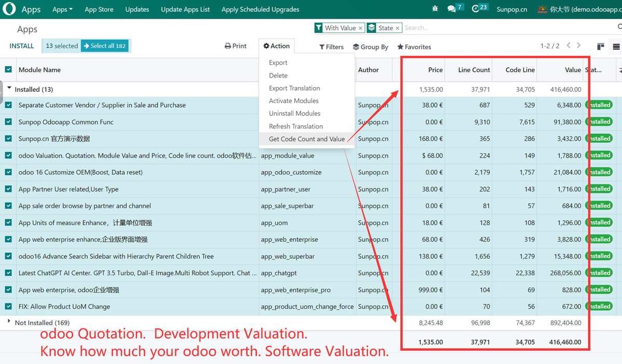The height and width of the screenshot is (364, 622).
Task: Open optional columns settings icon
Action: coord(619,70)
